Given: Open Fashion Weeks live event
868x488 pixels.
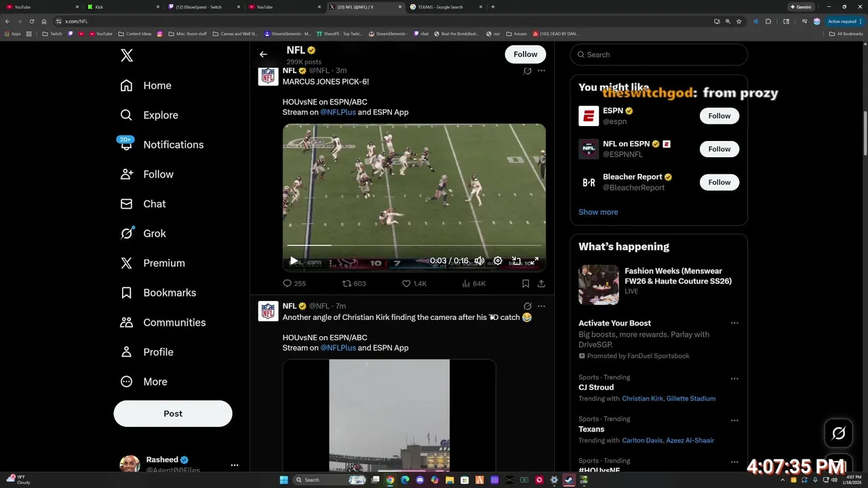Looking at the screenshot, I should (658, 285).
